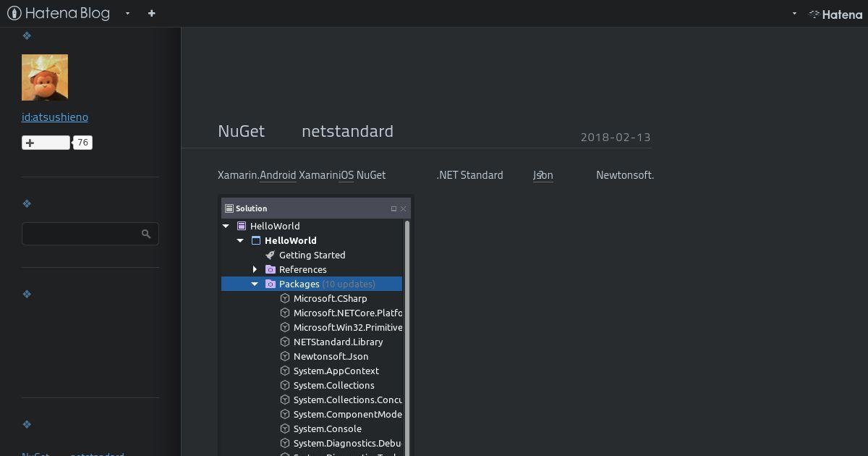Click the References folder icon
Viewport: 868px width, 456px height.
[271, 269]
